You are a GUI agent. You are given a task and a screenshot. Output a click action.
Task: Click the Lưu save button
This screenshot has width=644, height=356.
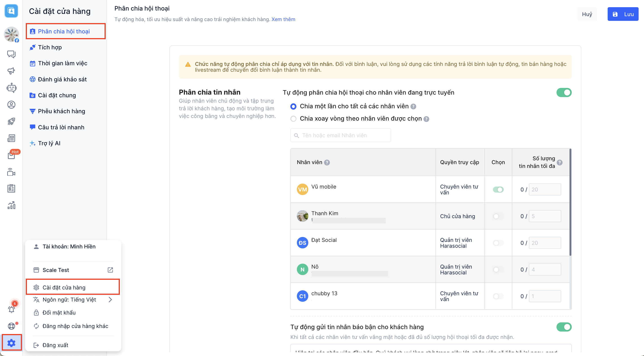tap(623, 14)
